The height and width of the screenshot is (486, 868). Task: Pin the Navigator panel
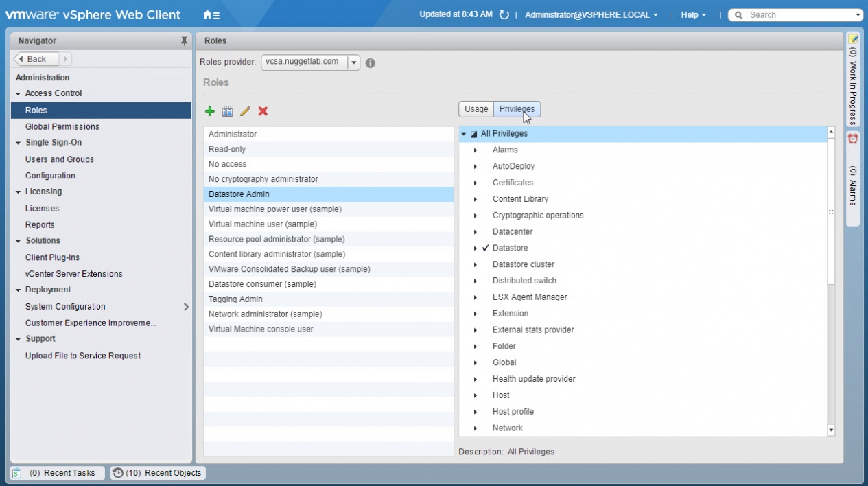[184, 41]
